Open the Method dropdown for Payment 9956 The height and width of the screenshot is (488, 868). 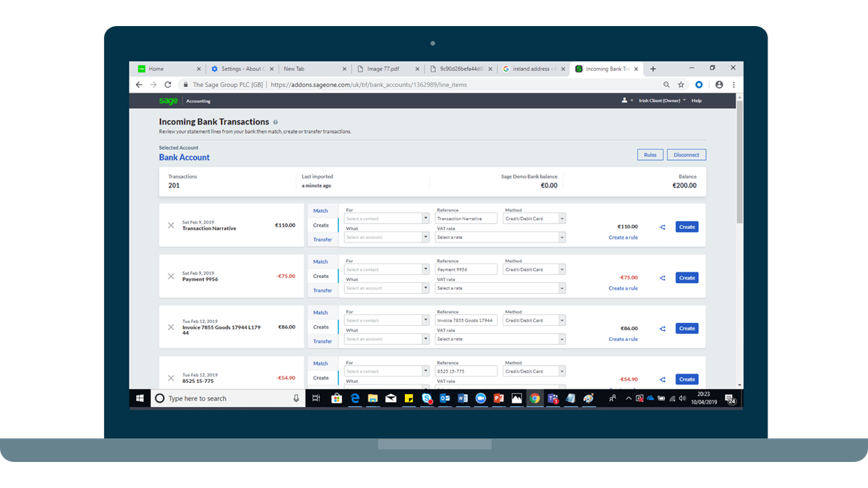(x=535, y=269)
